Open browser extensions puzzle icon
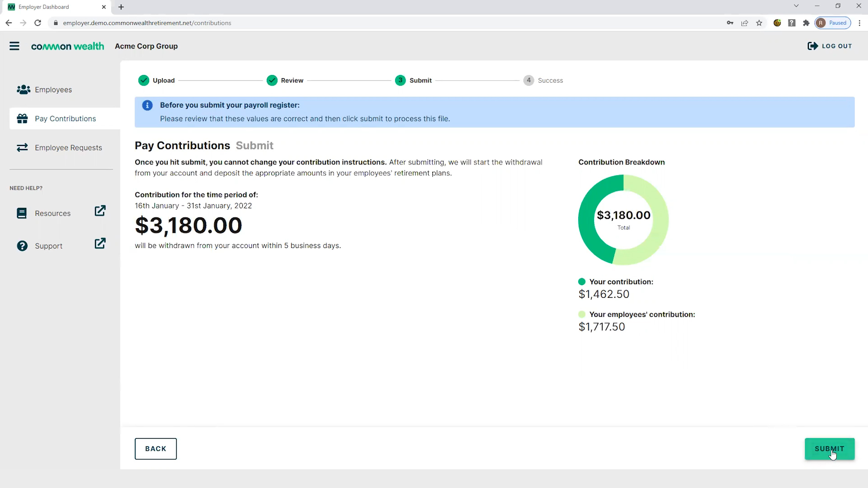This screenshot has height=488, width=868. pos(806,23)
